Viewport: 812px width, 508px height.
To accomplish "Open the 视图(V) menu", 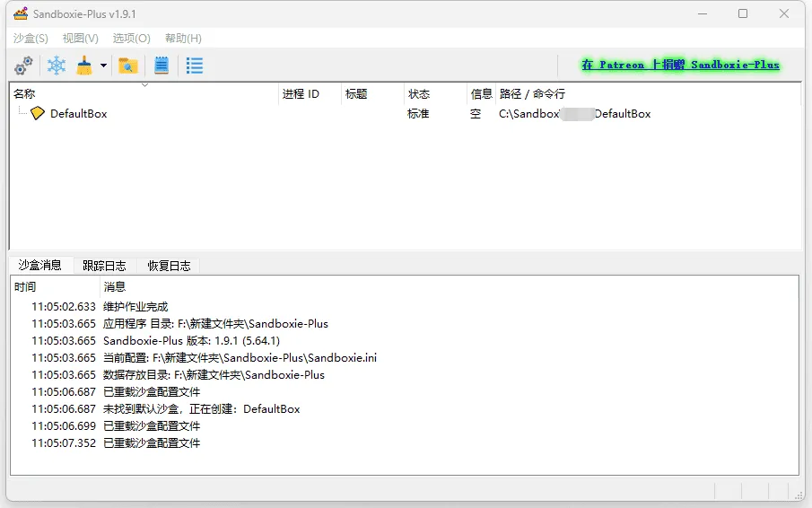I will tap(80, 39).
